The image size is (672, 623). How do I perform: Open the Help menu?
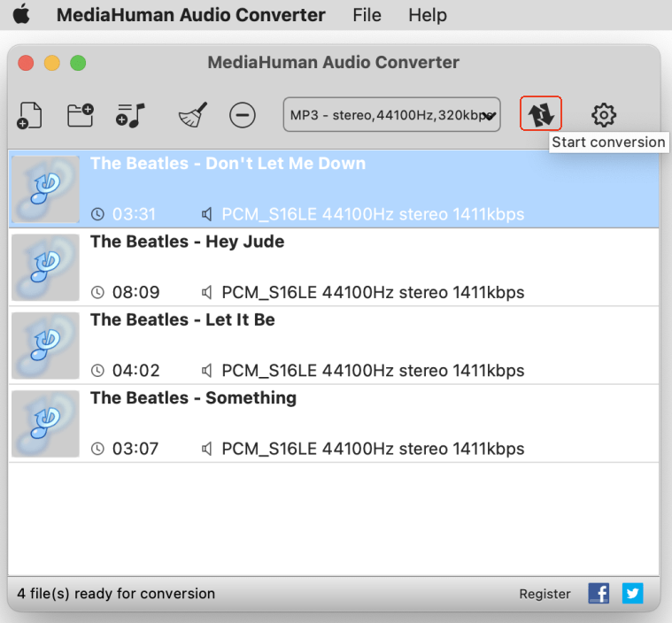428,15
